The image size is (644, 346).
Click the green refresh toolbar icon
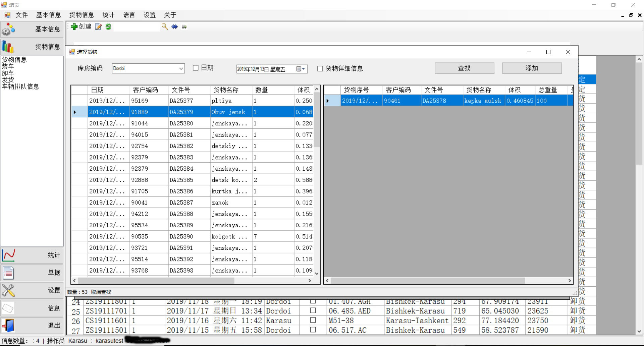[x=108, y=27]
